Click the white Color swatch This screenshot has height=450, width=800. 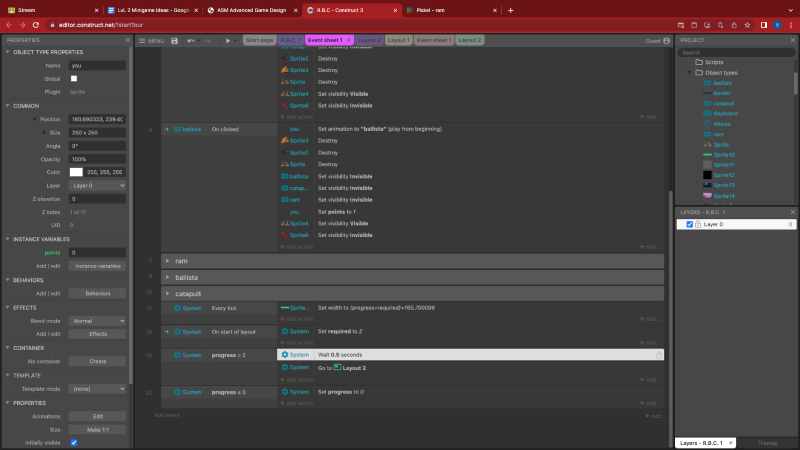click(x=75, y=172)
